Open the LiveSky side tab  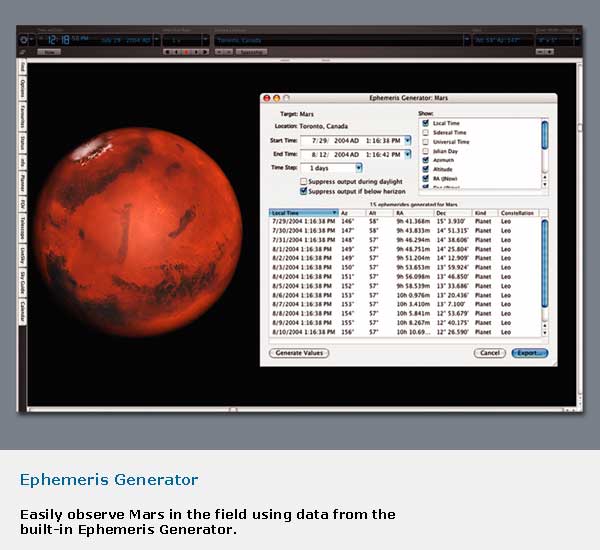click(23, 255)
